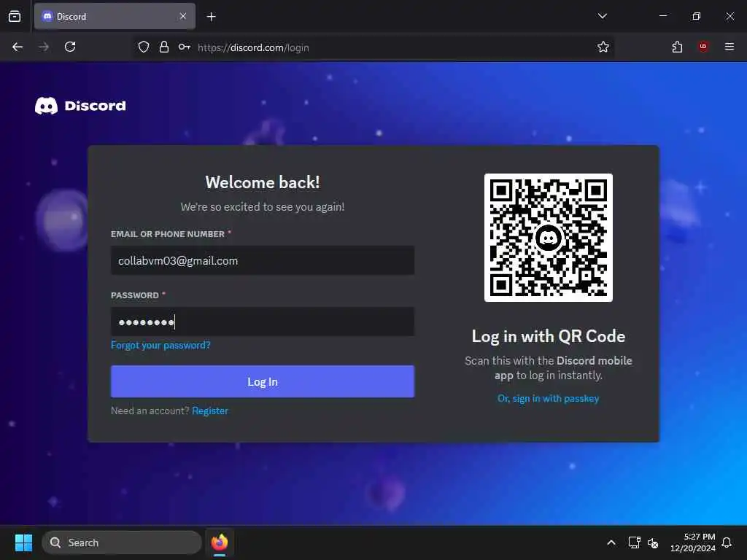Click the Register link
The height and width of the screenshot is (560, 747).
click(210, 411)
